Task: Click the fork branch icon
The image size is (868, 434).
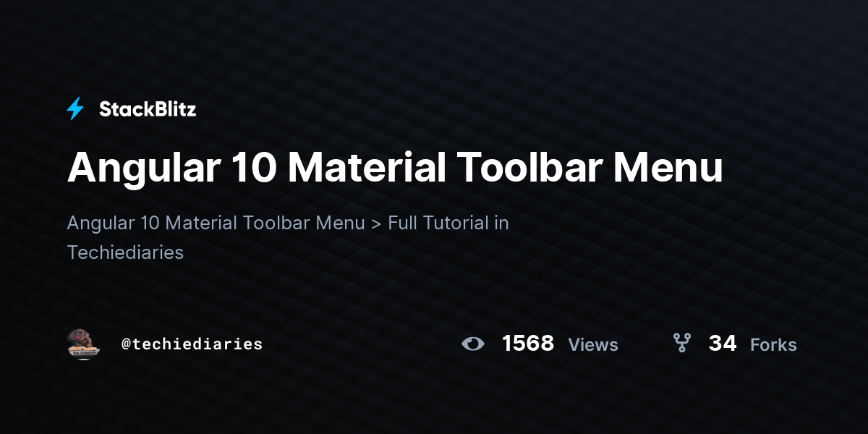Action: pyautogui.click(x=681, y=343)
